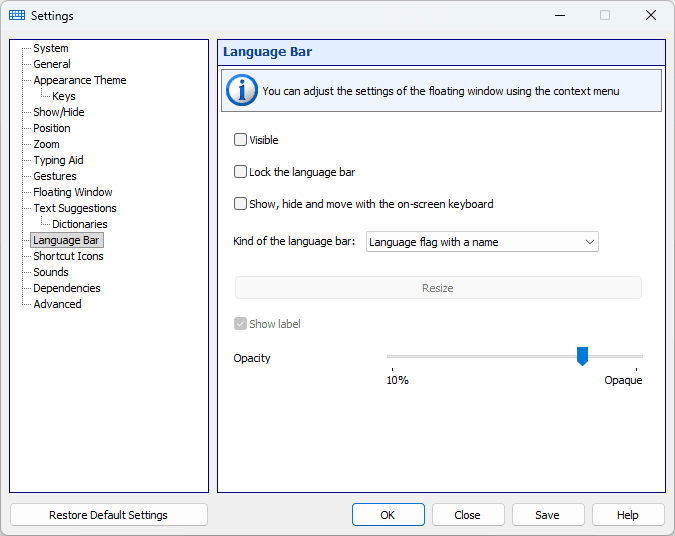Toggle the Show label checkbox
675x536 pixels.
point(240,324)
